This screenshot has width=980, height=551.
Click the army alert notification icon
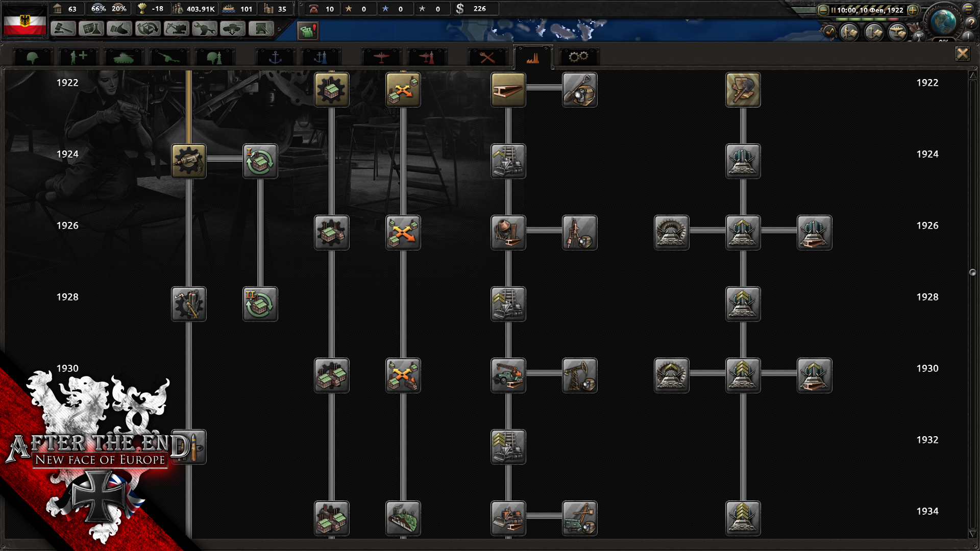click(308, 31)
